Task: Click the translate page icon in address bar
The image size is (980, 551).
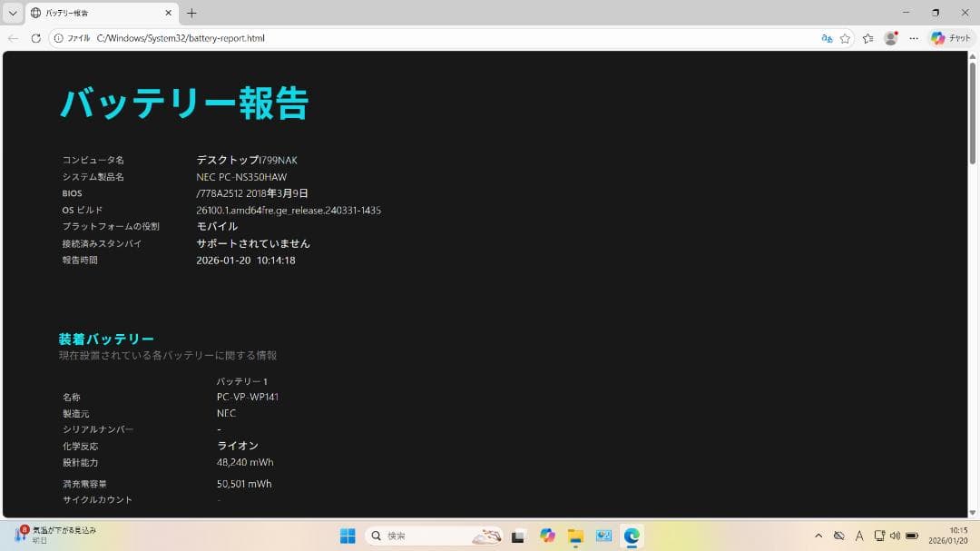Action: (827, 38)
